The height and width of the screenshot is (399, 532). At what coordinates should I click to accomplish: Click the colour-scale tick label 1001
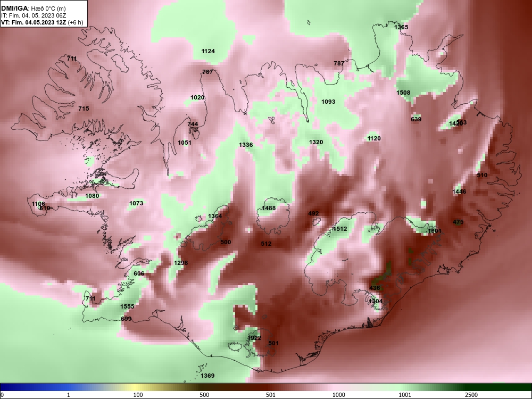point(405,395)
